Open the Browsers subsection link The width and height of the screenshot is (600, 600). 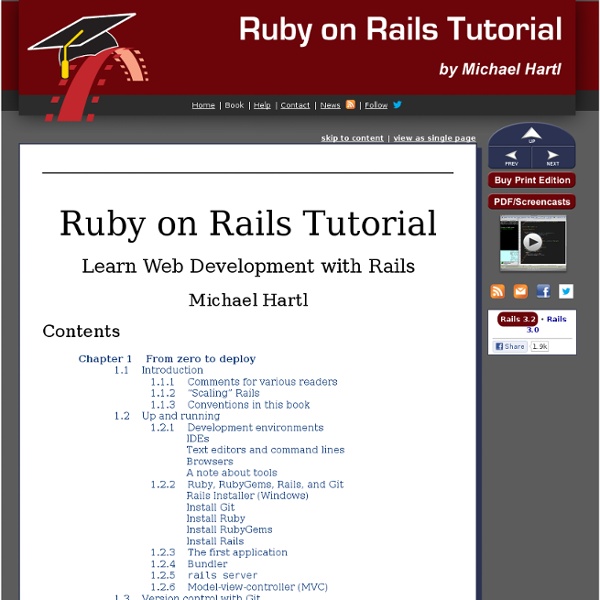[x=210, y=461]
